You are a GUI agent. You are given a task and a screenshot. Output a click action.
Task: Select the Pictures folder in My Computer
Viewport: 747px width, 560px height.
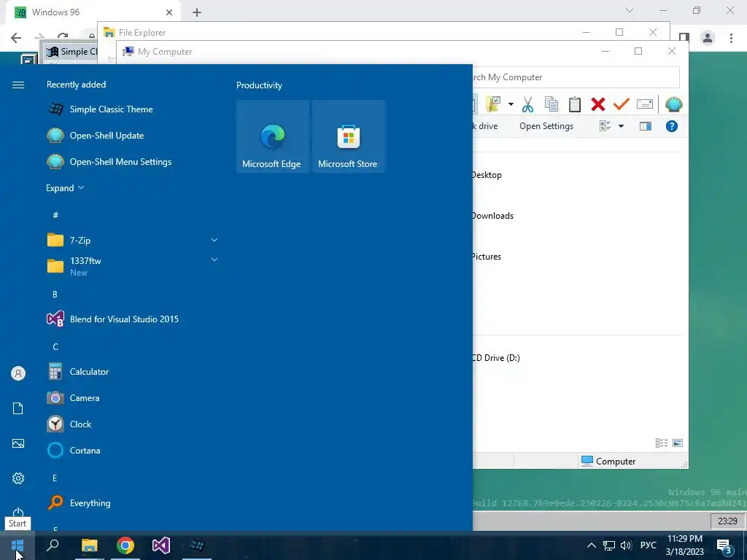click(487, 257)
